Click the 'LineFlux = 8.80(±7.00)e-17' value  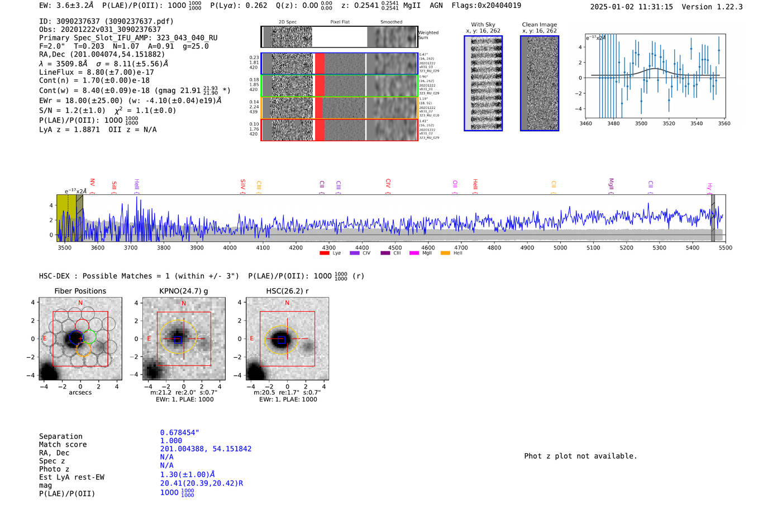pyautogui.click(x=97, y=72)
